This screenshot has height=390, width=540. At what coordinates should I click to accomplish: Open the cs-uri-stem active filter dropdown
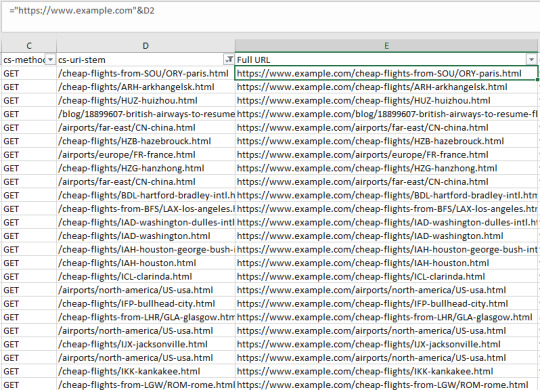pyautogui.click(x=229, y=60)
